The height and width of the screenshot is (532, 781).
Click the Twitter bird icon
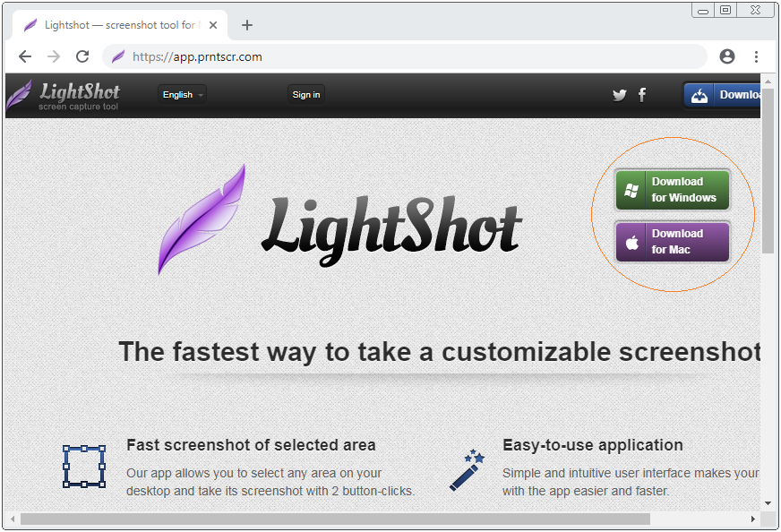[619, 95]
